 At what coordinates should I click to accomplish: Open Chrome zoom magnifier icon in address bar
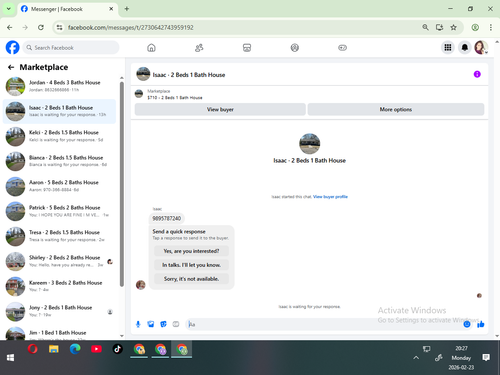click(425, 27)
